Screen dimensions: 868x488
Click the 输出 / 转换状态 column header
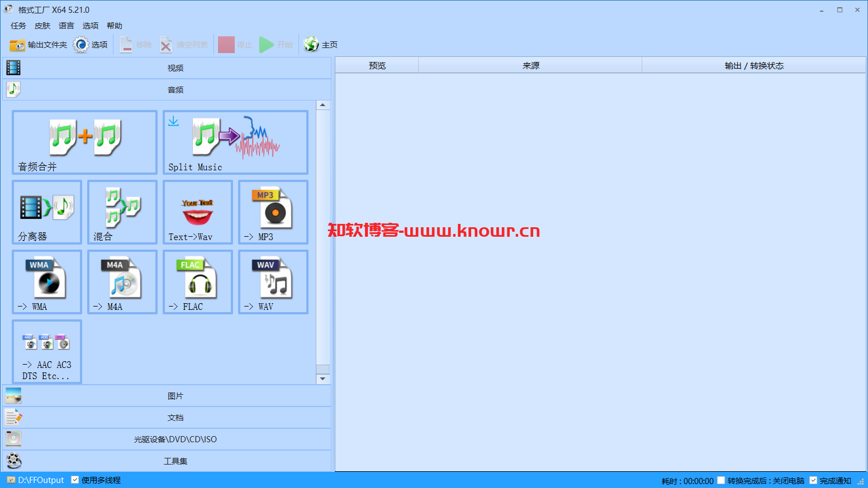tap(754, 65)
